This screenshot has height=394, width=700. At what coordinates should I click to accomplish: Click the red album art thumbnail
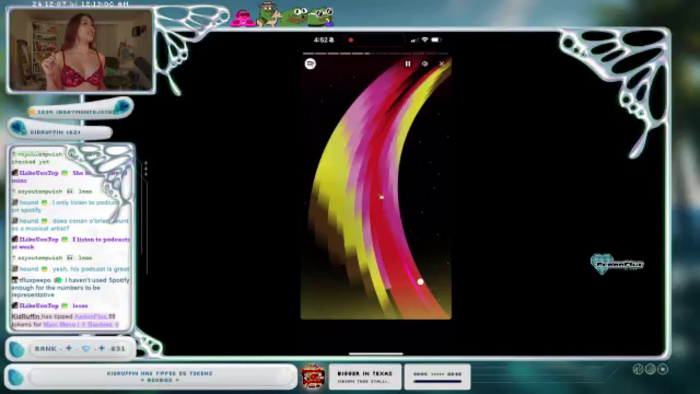(x=313, y=376)
